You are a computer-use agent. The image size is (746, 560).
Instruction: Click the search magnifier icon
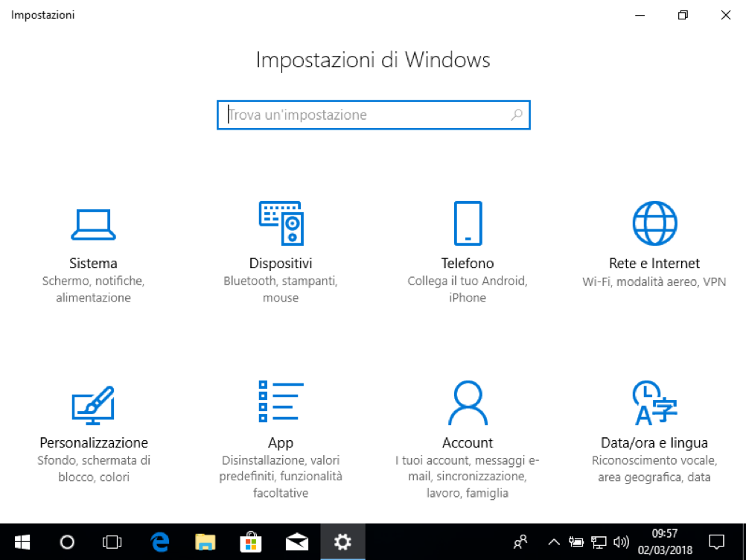click(517, 115)
